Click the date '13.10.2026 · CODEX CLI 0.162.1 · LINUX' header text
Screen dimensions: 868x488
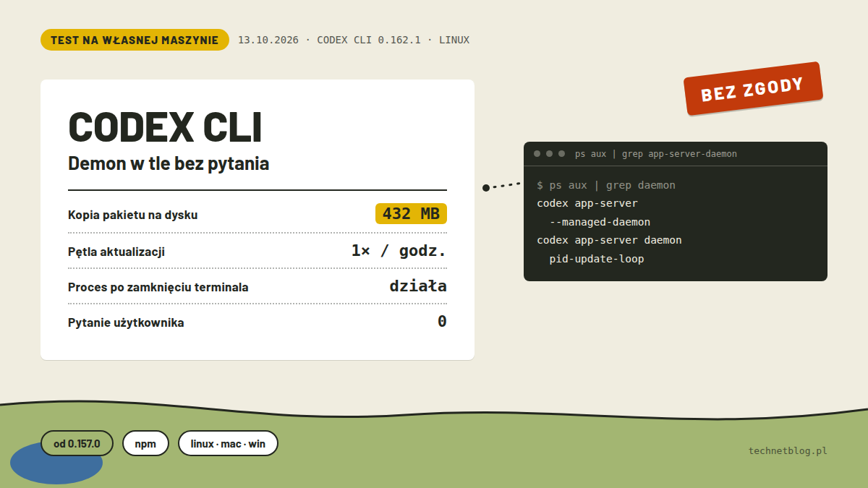354,40
